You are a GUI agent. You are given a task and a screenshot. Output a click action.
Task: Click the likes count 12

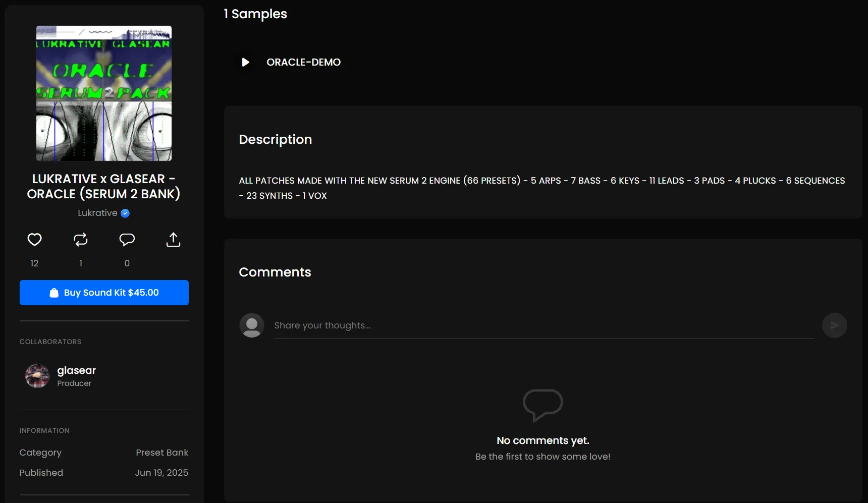click(x=34, y=263)
